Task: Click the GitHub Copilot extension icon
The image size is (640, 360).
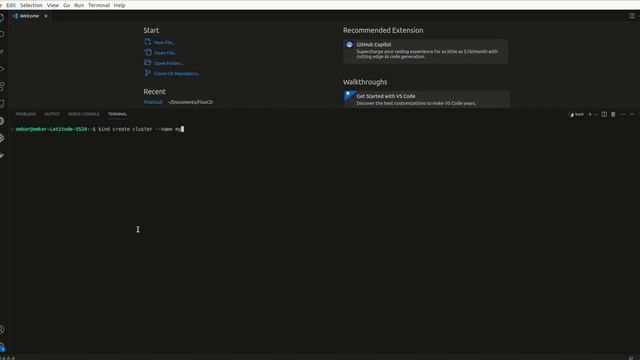Action: [349, 44]
